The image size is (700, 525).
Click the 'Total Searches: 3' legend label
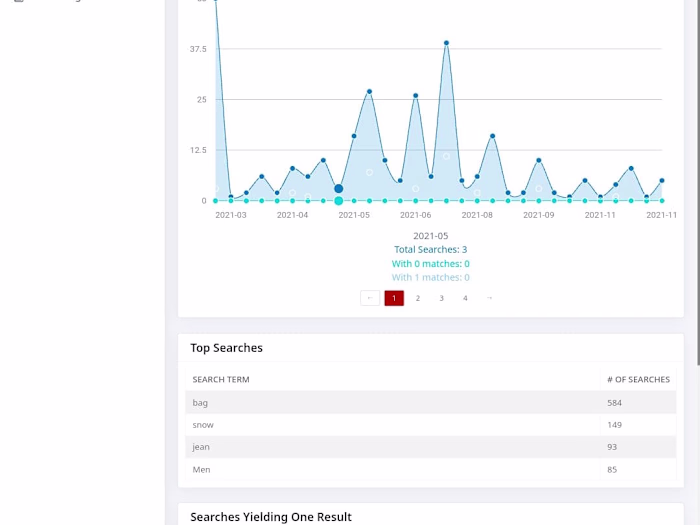pyautogui.click(x=430, y=250)
